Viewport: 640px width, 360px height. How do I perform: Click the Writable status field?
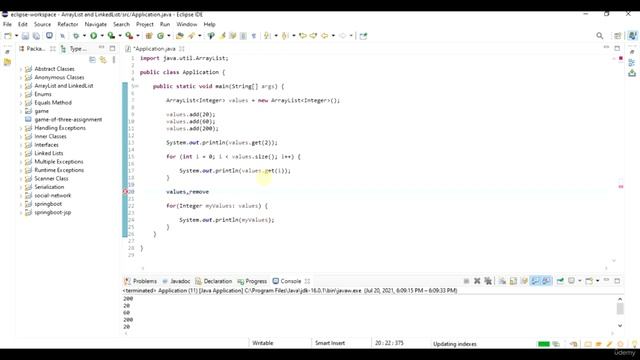263,343
